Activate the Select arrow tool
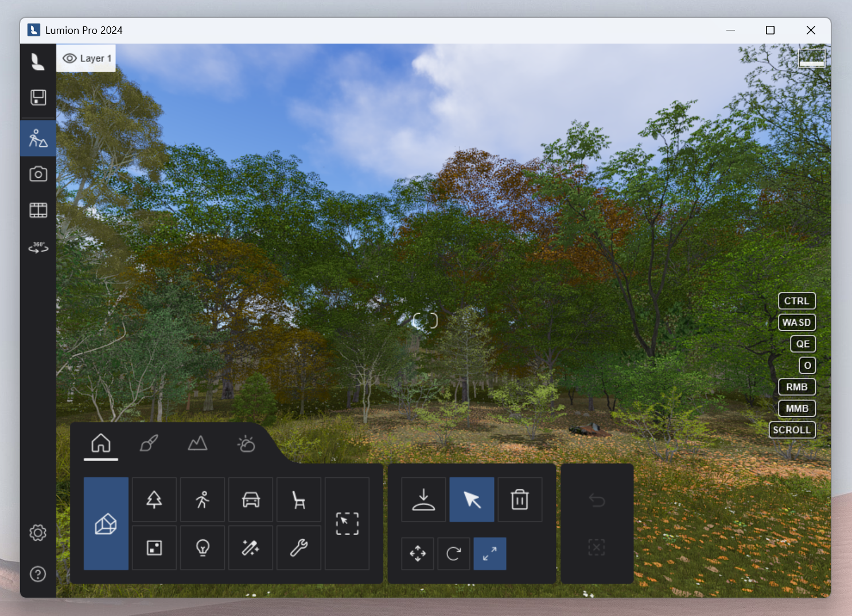The height and width of the screenshot is (616, 852). [472, 500]
